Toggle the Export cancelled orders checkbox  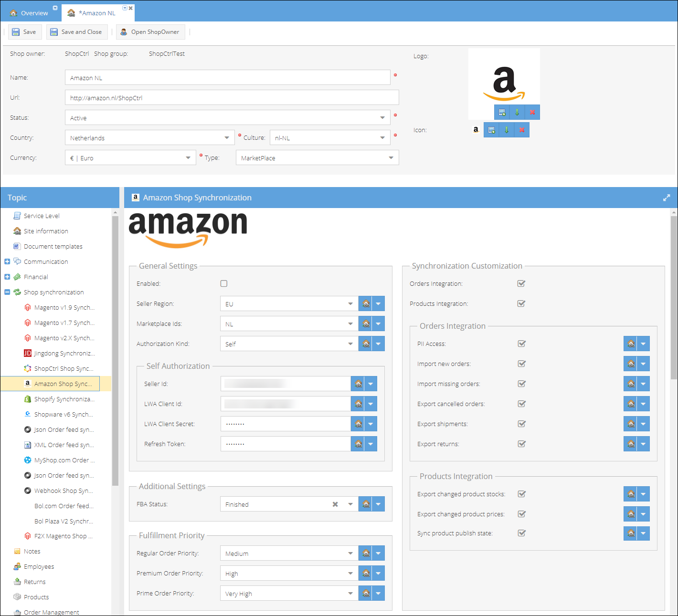[x=522, y=404]
